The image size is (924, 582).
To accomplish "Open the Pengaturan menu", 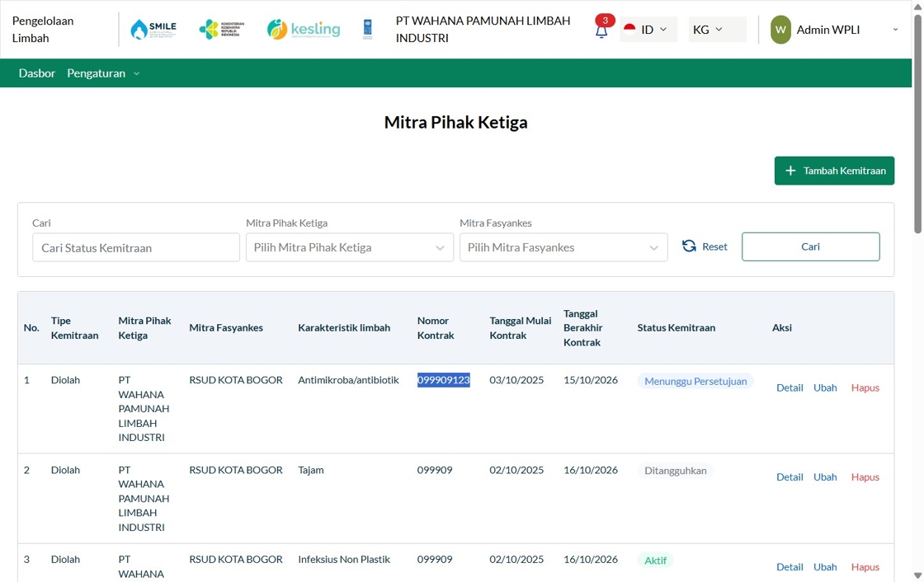I will click(103, 73).
